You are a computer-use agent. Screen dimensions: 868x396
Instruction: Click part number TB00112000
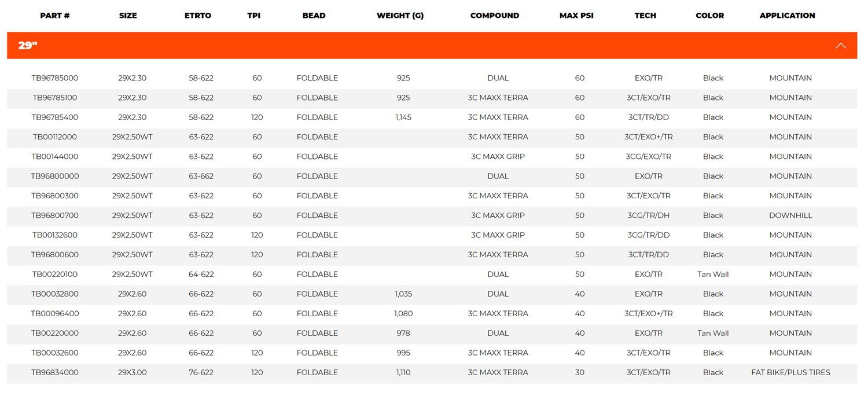pos(55,137)
